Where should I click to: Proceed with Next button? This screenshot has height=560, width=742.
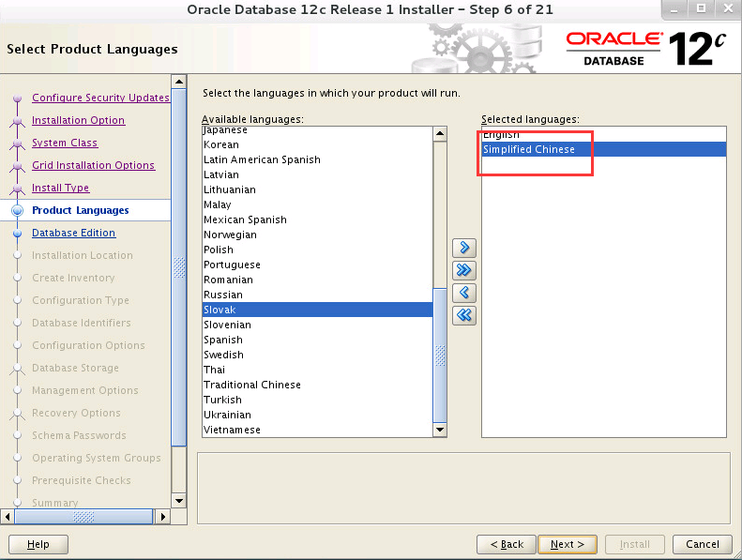point(568,544)
